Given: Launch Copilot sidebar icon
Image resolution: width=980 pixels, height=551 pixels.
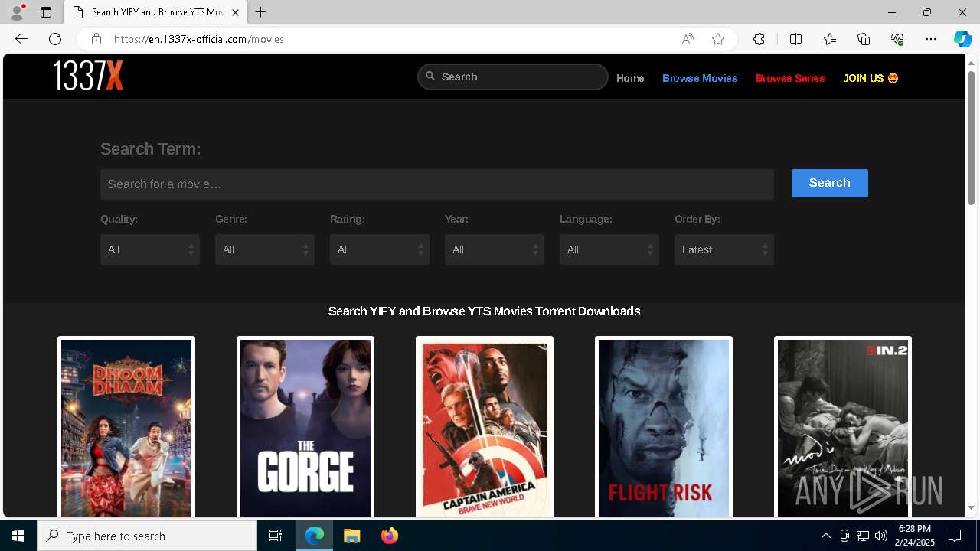Looking at the screenshot, I should 962,39.
